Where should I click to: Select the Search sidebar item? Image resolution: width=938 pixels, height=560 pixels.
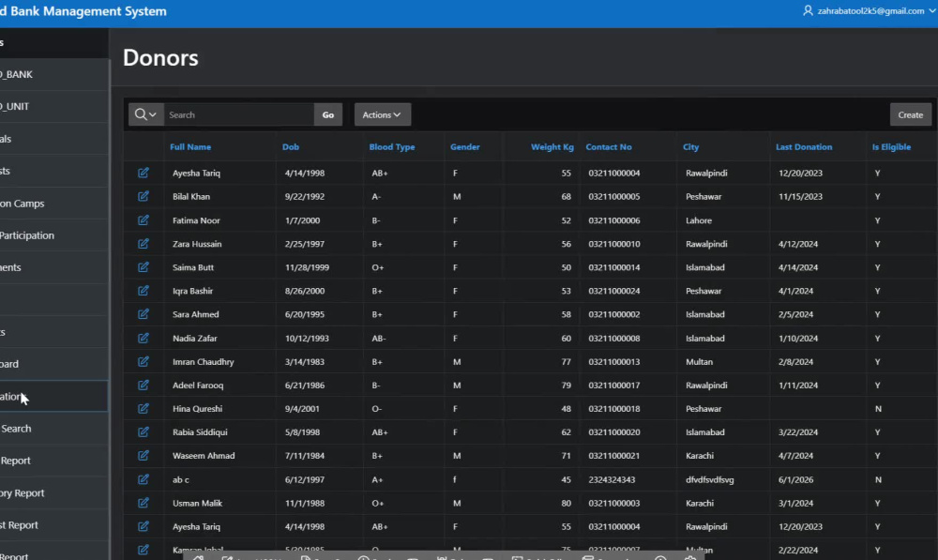pyautogui.click(x=53, y=429)
